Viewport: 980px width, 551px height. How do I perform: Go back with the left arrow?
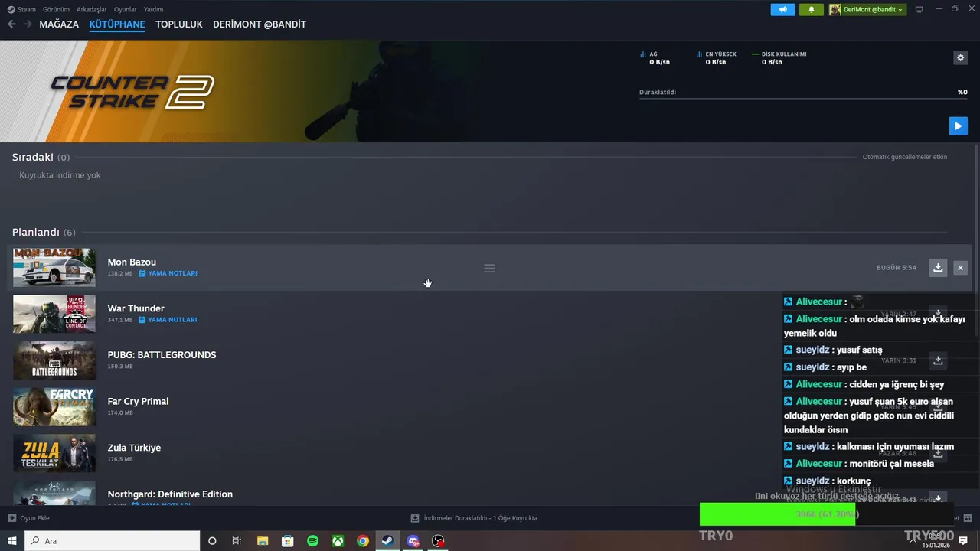pos(11,24)
